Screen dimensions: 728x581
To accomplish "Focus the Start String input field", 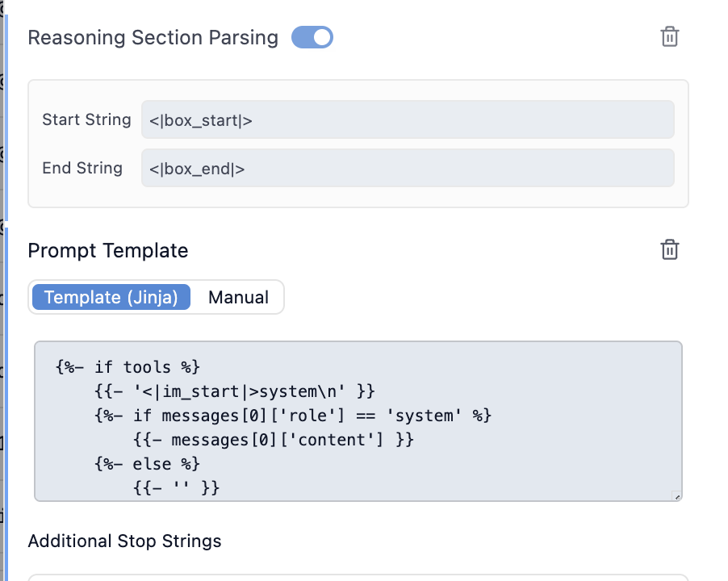I will pyautogui.click(x=408, y=119).
